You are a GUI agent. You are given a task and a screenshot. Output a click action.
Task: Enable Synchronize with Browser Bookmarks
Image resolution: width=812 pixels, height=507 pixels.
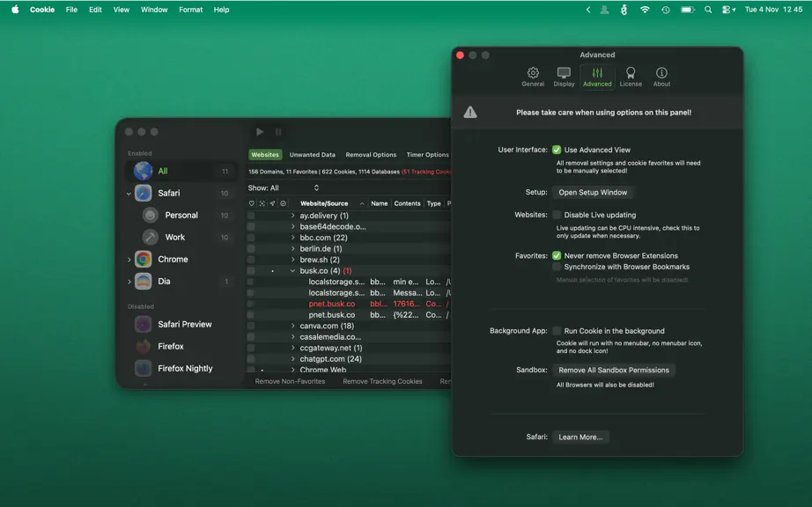pyautogui.click(x=557, y=267)
